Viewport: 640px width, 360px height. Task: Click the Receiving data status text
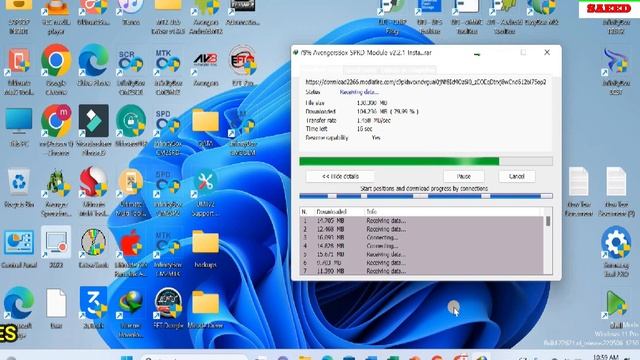click(359, 92)
